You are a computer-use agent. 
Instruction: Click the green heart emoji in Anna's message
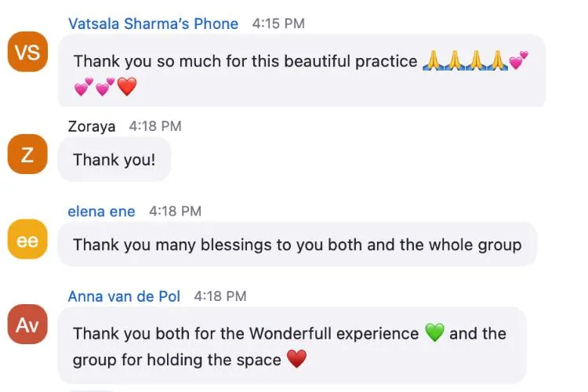(434, 333)
